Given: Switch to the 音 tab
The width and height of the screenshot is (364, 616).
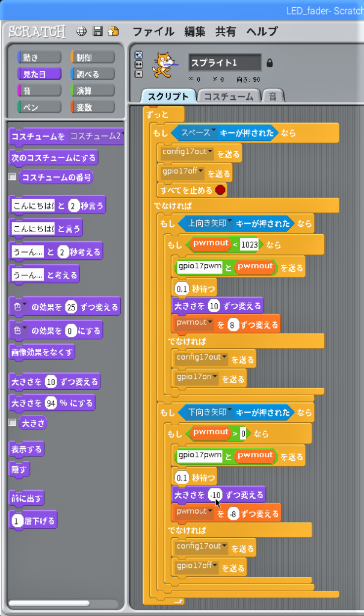Looking at the screenshot, I should click(x=273, y=96).
